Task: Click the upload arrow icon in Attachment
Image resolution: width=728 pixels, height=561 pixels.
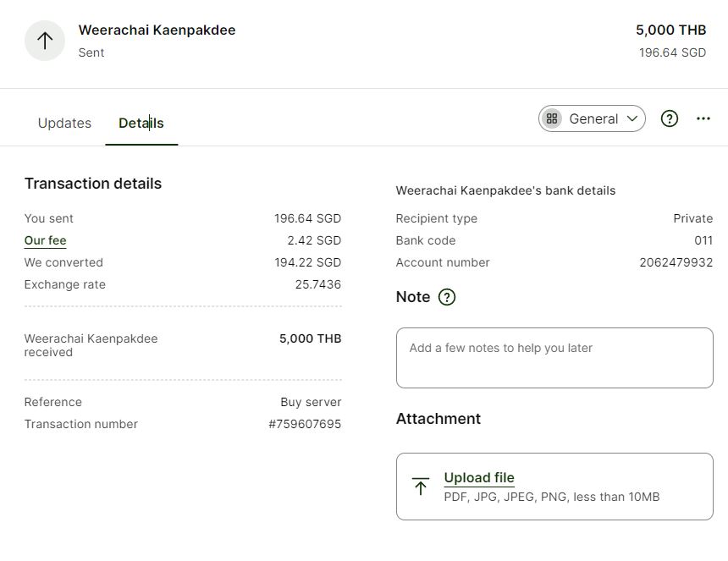Action: (x=421, y=487)
